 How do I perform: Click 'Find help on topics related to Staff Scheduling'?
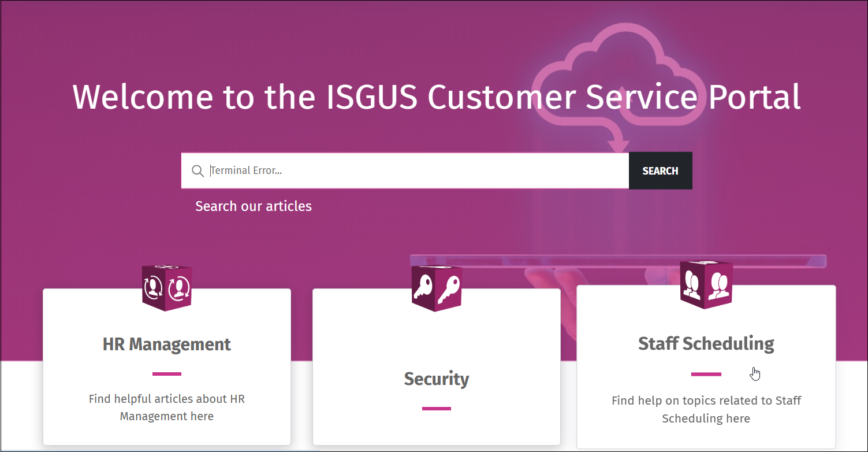706,409
